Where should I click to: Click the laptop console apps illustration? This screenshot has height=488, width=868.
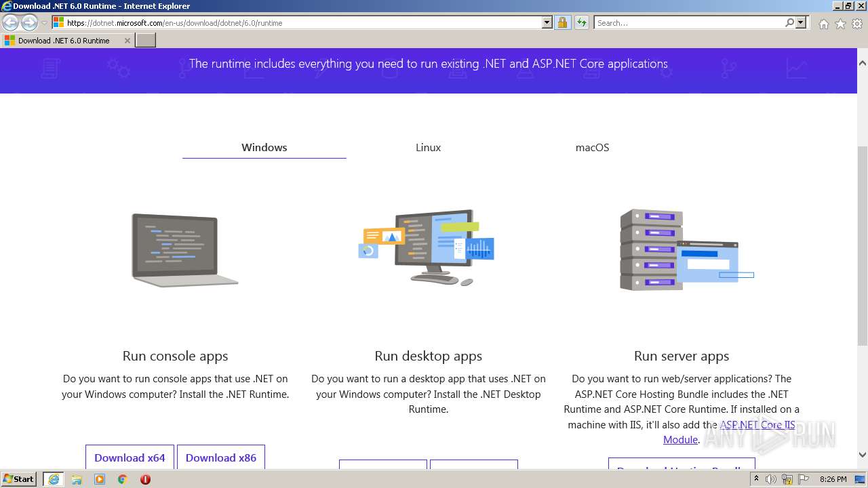coord(184,250)
